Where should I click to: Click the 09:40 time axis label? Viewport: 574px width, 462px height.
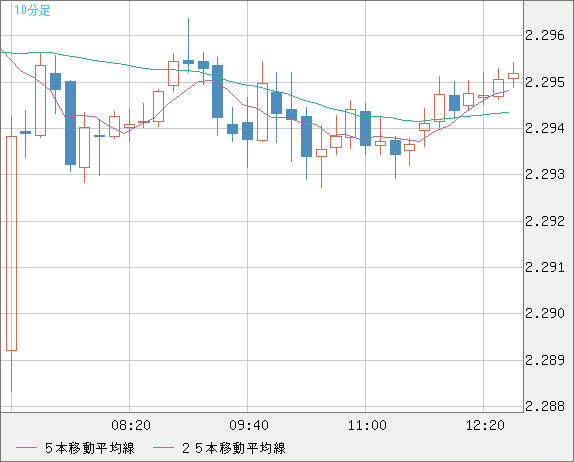(249, 425)
